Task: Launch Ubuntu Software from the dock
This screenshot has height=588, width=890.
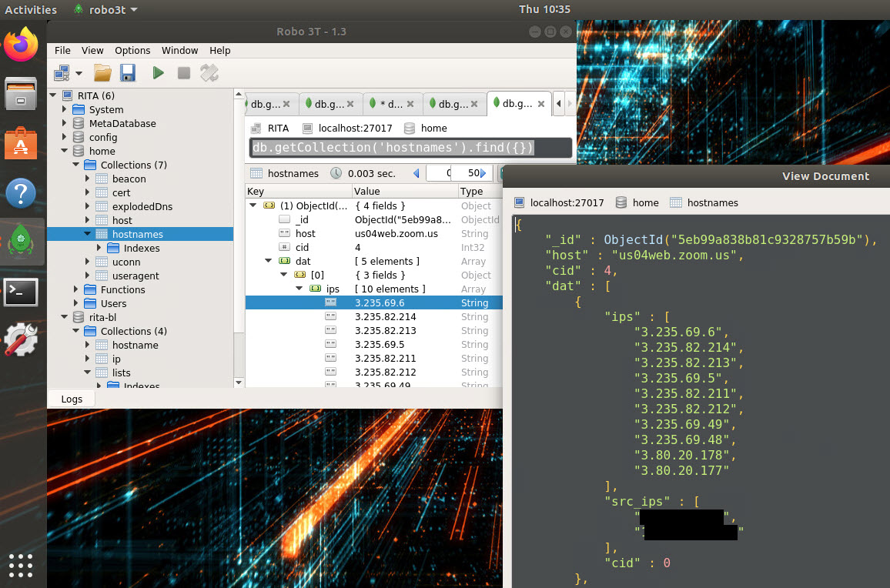Action: [21, 143]
